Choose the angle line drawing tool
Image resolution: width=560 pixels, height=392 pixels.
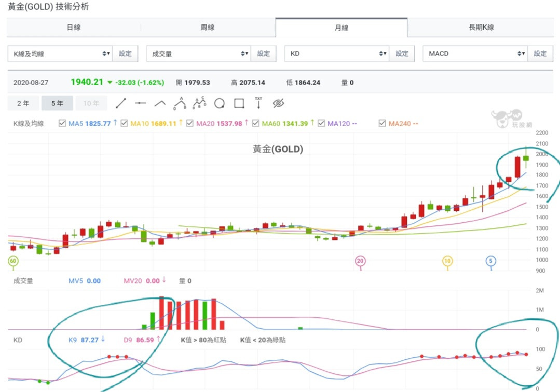160,103
